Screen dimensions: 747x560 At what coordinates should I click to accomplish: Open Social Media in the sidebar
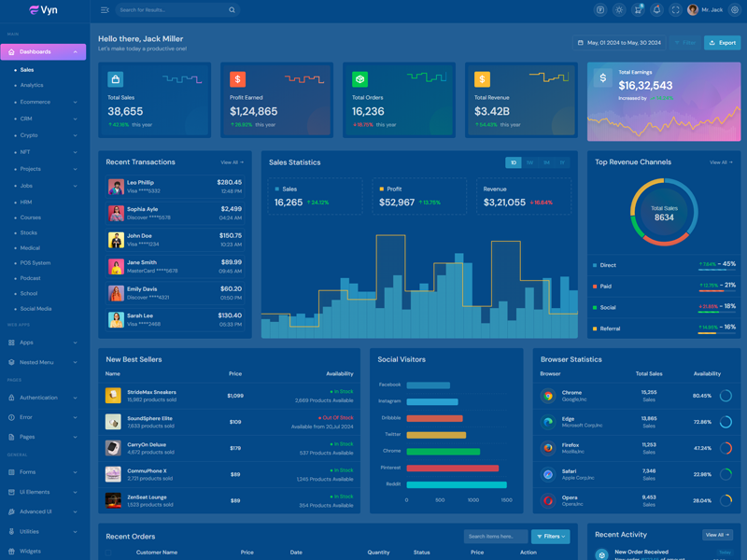pyautogui.click(x=35, y=308)
